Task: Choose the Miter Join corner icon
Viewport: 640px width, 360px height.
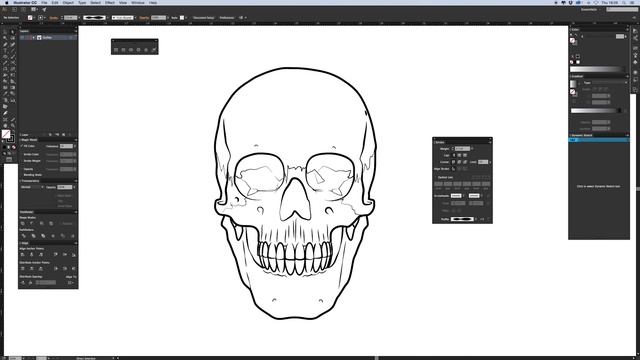Action: tap(453, 162)
